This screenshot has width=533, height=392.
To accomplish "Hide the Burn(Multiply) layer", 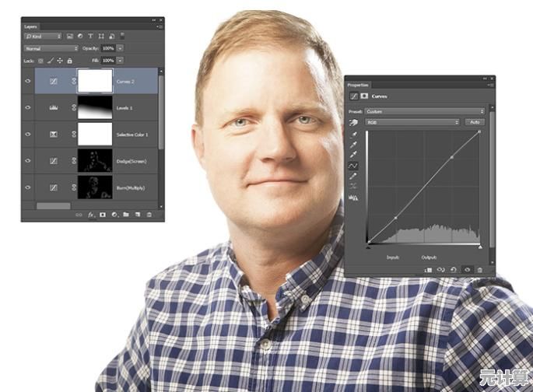I will click(28, 187).
